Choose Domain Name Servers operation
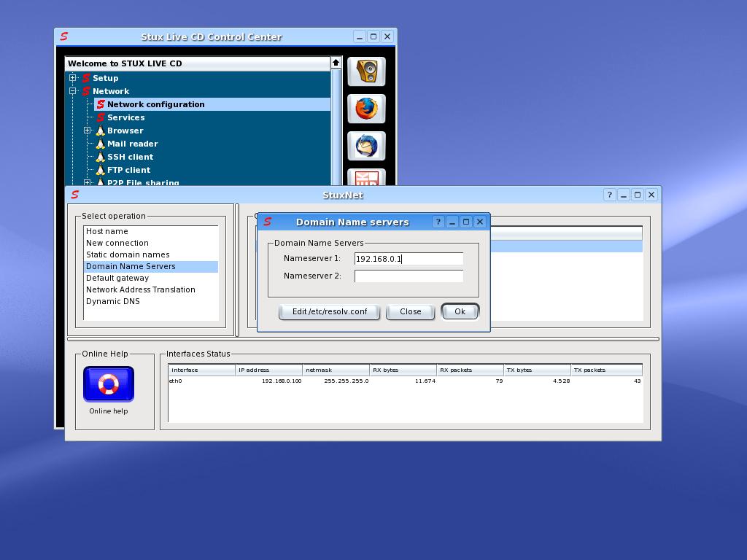Image resolution: width=747 pixels, height=560 pixels. coord(150,266)
